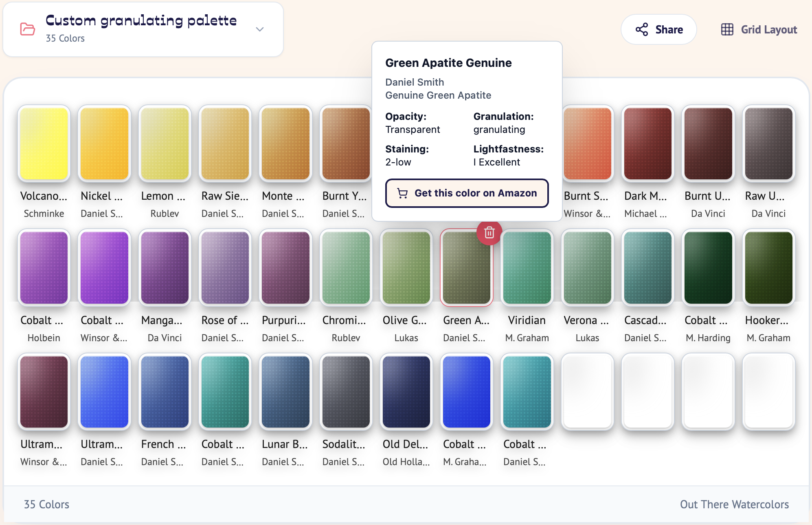Screen dimensions: 812x525
Task: Select the Cobalt M. Graham blue swatch
Action: (x=467, y=392)
